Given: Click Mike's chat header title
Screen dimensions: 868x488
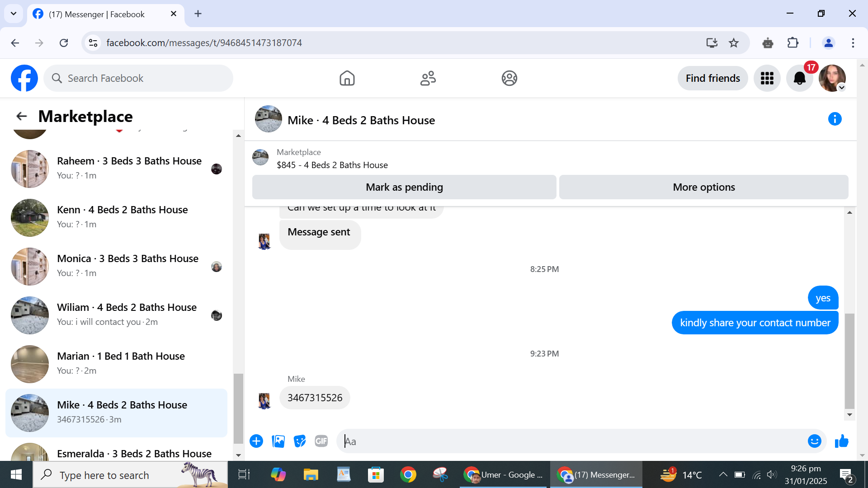Looking at the screenshot, I should 361,120.
